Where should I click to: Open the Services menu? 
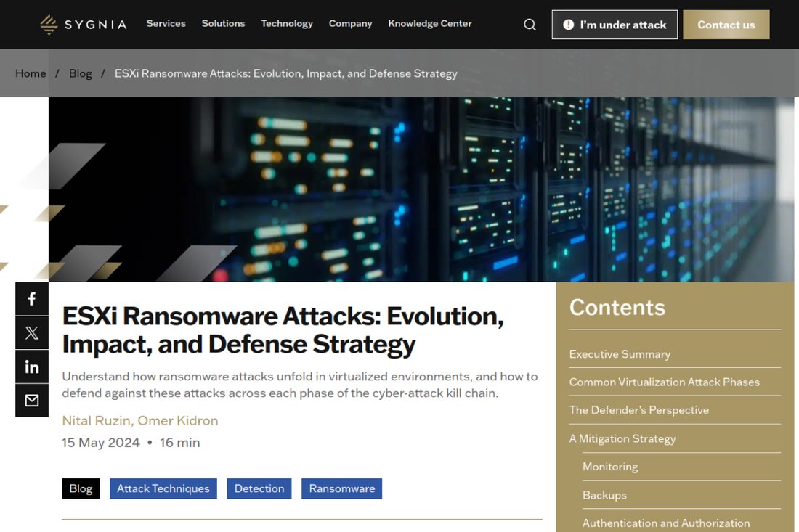[166, 23]
